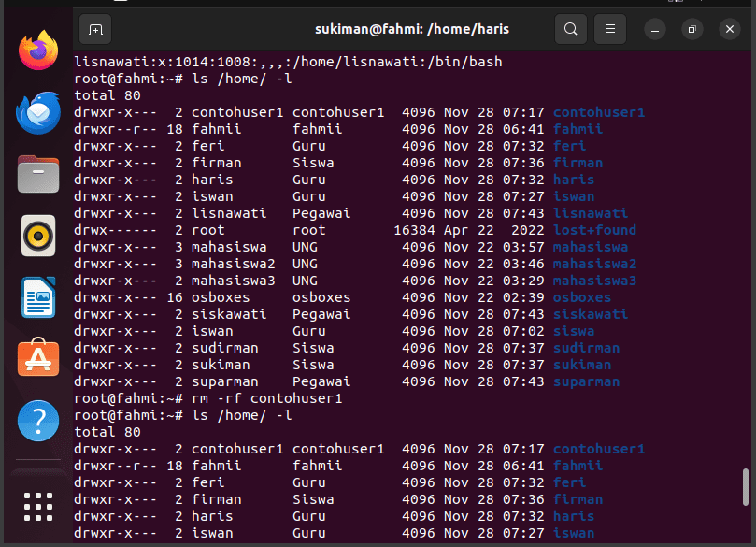The height and width of the screenshot is (547, 756).
Task: Open a new terminal tab
Action: click(x=95, y=29)
